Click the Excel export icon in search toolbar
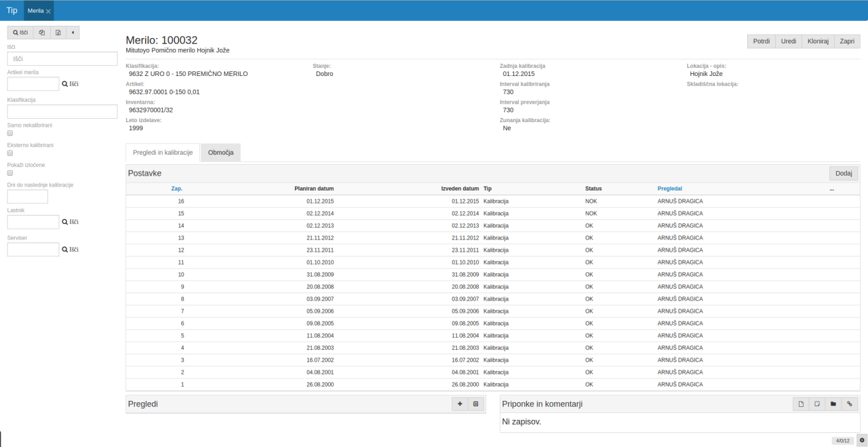 58,33
